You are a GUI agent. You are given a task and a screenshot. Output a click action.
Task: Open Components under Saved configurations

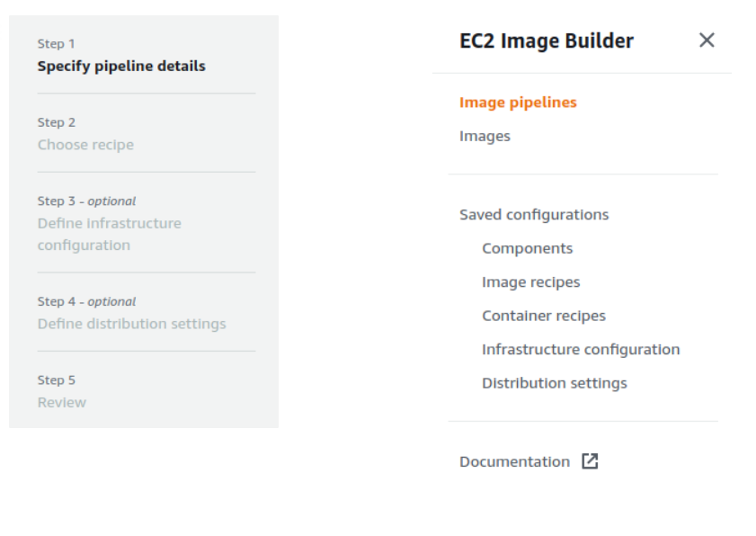[527, 248]
